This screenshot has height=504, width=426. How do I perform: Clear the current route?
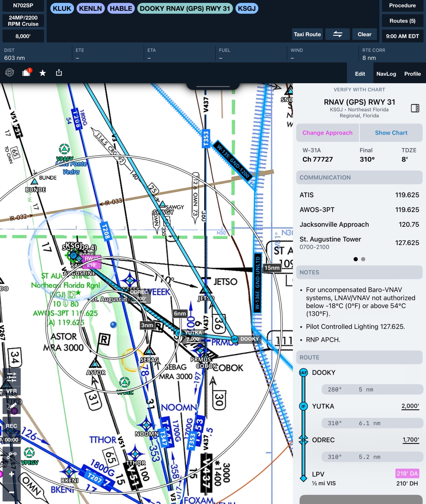pos(364,34)
